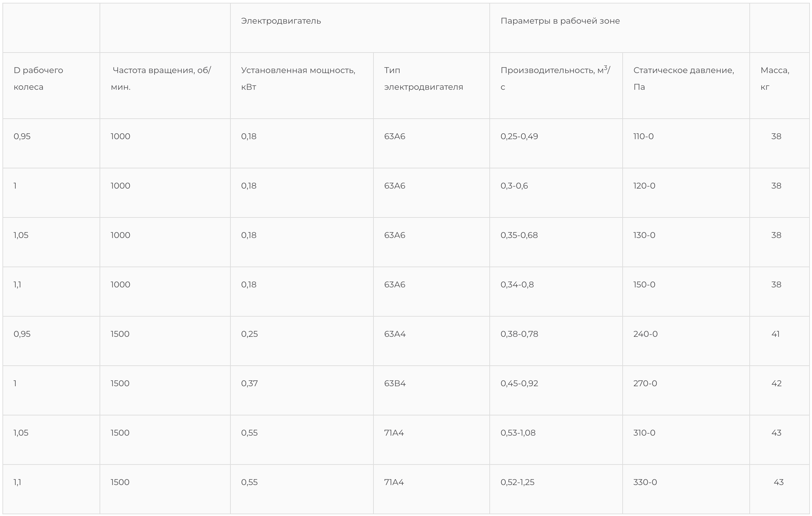Select the static pressure cell "240-0"
The height and width of the screenshot is (516, 812).
pos(645,334)
